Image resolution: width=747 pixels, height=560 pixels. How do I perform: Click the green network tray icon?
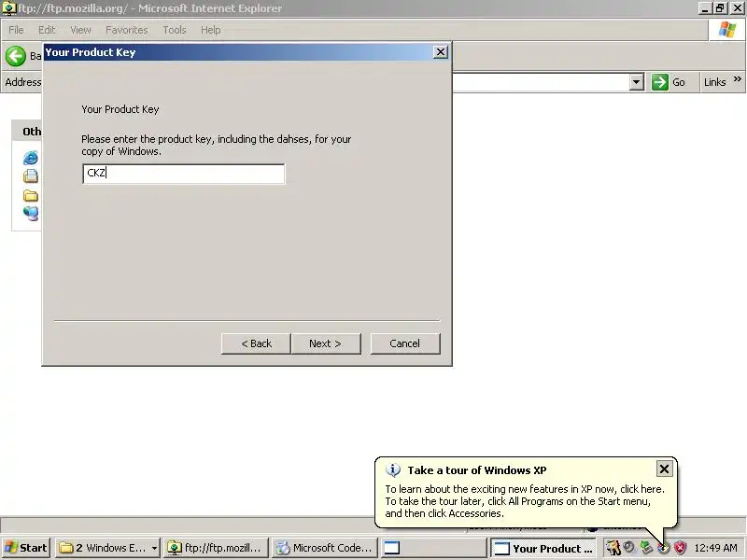pos(646,547)
